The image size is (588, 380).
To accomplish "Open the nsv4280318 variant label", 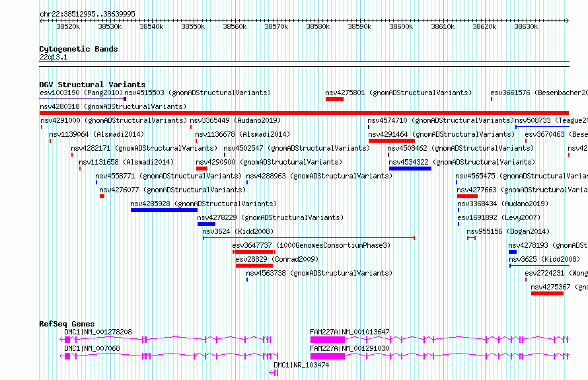I will [113, 106].
